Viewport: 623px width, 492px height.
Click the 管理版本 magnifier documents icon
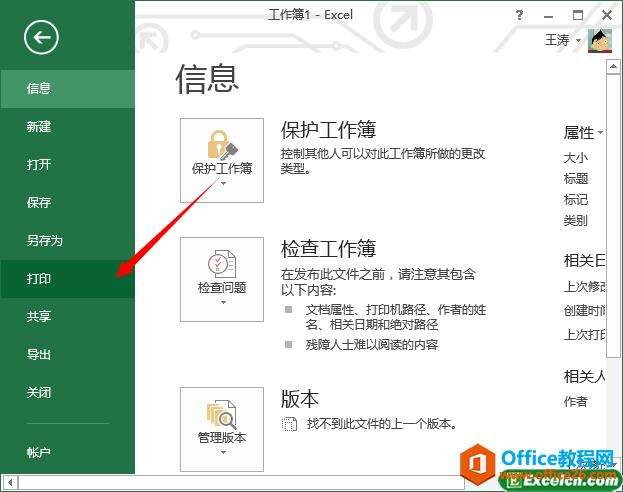222,414
